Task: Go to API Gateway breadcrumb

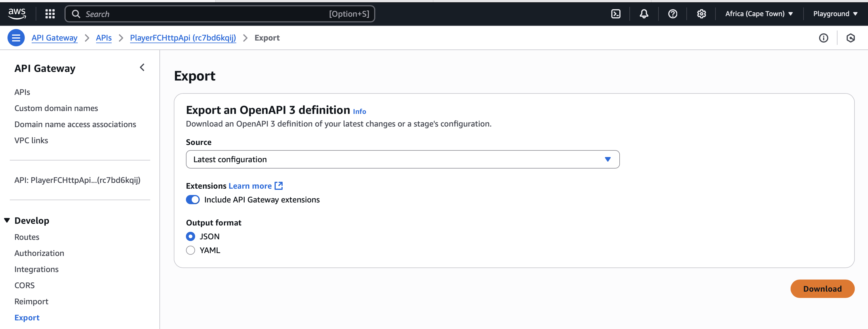Action: (x=55, y=38)
